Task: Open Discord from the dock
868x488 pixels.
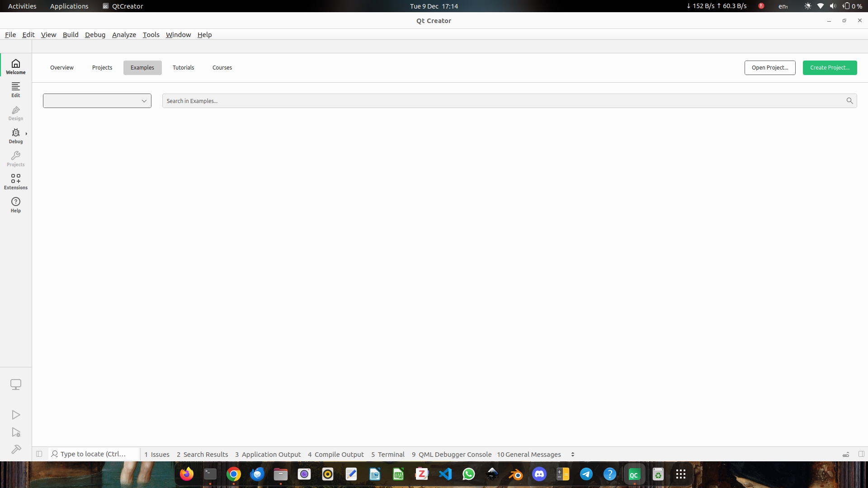Action: point(539,474)
